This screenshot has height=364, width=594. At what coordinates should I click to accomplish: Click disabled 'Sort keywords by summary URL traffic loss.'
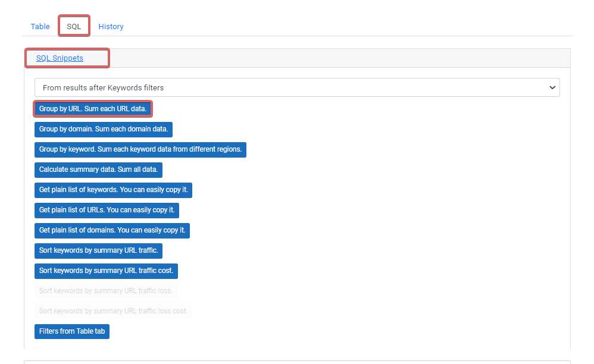pos(106,291)
